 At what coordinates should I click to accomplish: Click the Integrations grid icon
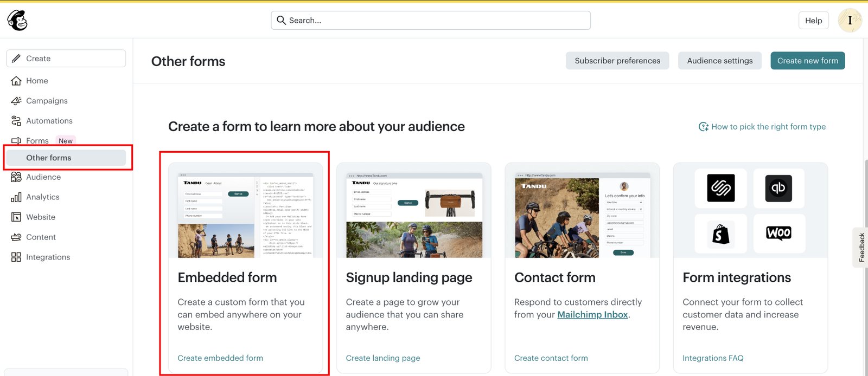[x=16, y=257]
